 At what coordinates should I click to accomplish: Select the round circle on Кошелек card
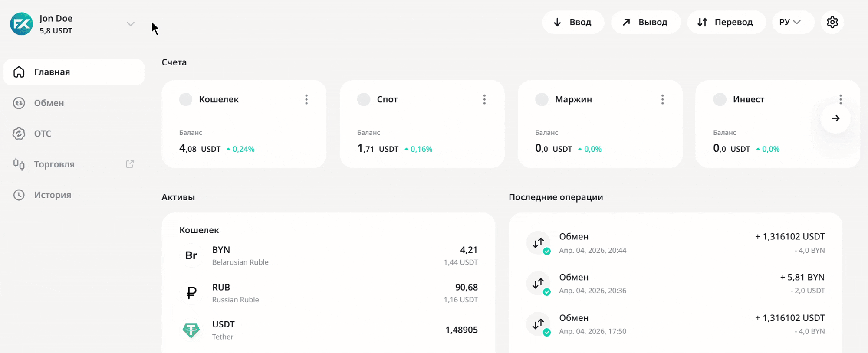tap(186, 99)
